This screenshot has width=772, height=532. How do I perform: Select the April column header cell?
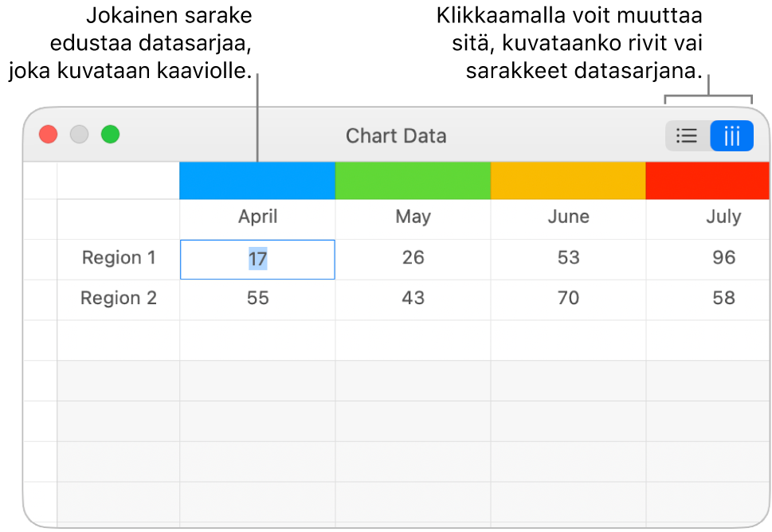click(x=257, y=217)
